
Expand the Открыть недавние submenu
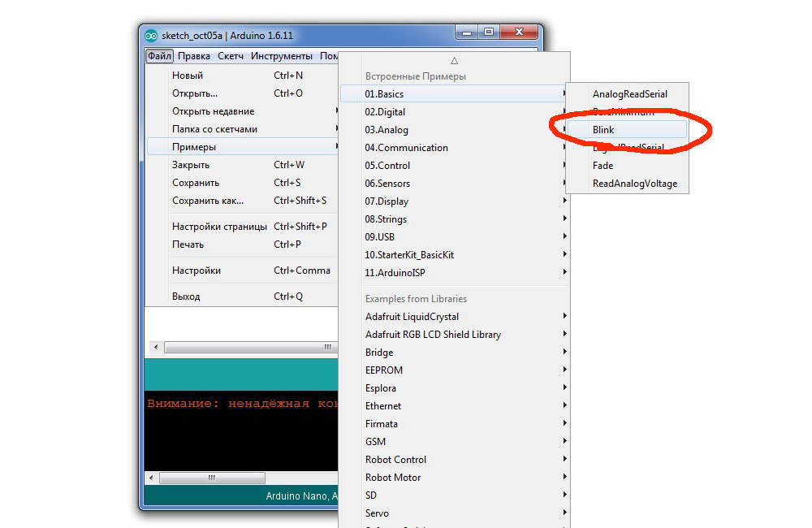click(213, 111)
